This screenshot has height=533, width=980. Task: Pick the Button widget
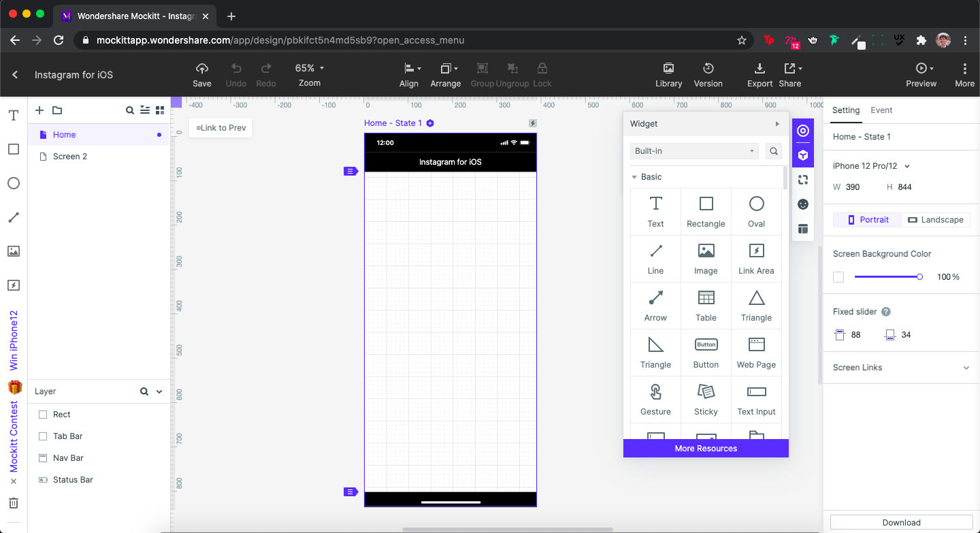(x=706, y=353)
